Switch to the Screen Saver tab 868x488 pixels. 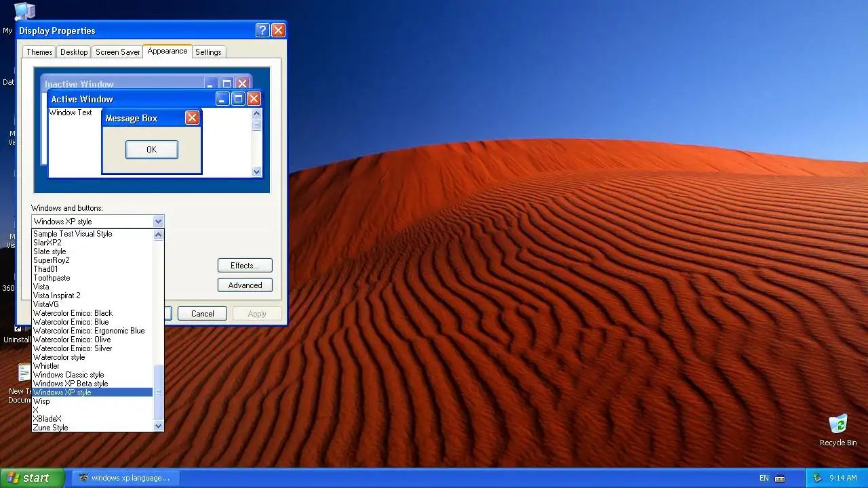[117, 52]
